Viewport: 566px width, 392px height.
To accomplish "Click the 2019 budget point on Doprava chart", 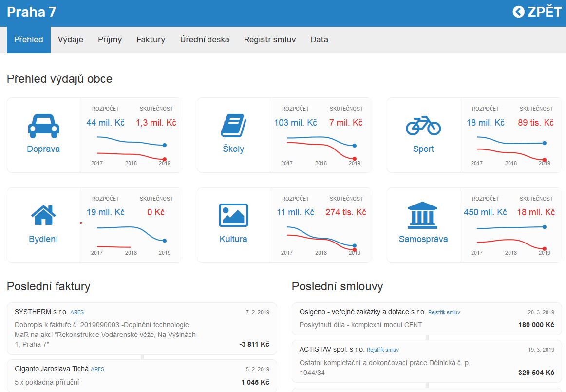I will pos(165,145).
